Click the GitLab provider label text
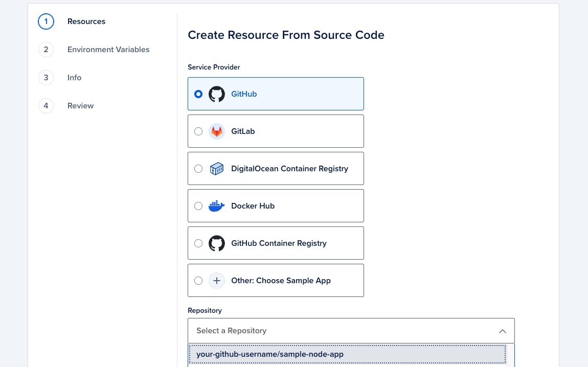Image resolution: width=588 pixels, height=367 pixels. (x=243, y=131)
